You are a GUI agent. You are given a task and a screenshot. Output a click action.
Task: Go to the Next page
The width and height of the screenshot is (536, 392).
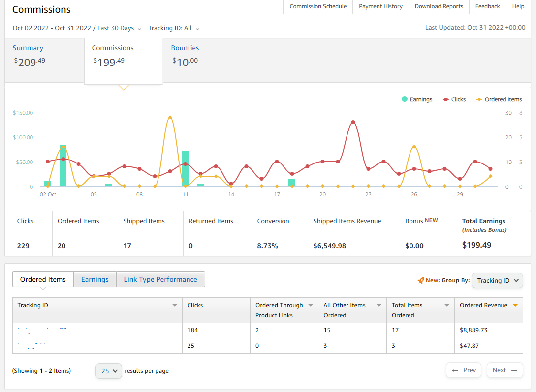point(505,370)
